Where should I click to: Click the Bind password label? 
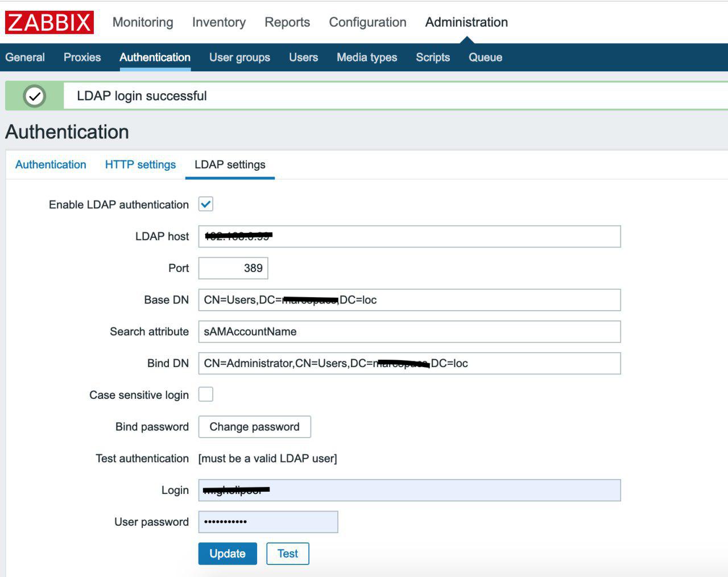pyautogui.click(x=152, y=427)
